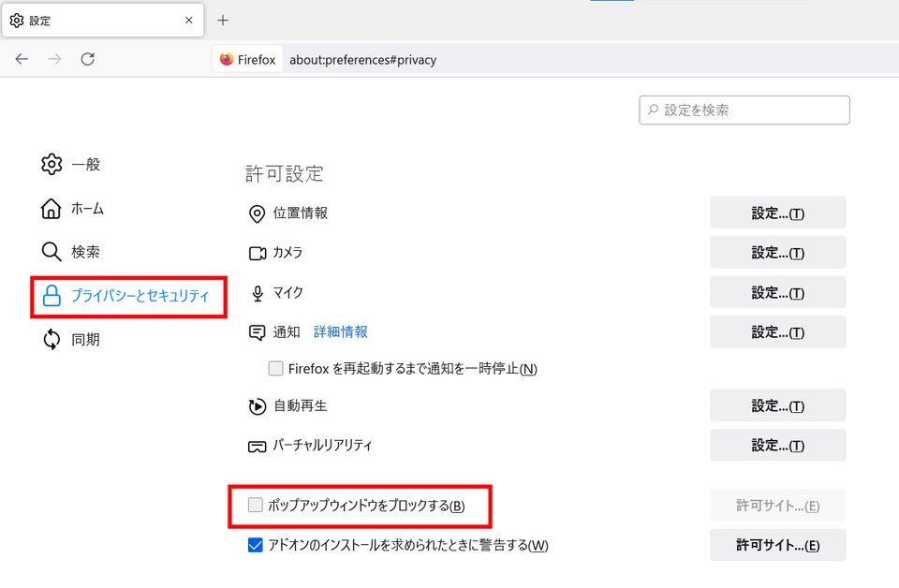This screenshot has width=899, height=588.
Task: Open ホーム settings via house icon
Action: (51, 209)
